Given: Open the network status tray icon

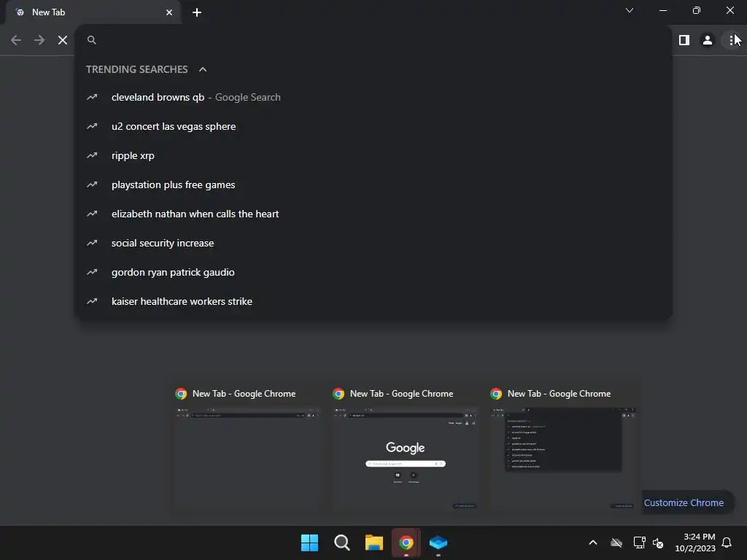Looking at the screenshot, I should tap(639, 542).
